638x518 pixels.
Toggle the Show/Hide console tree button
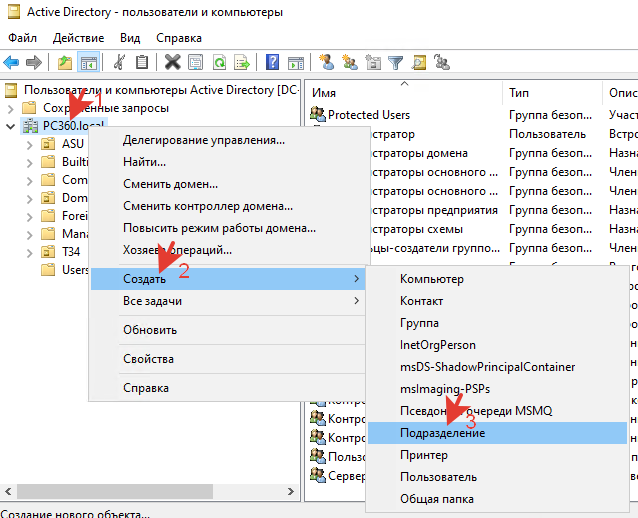click(x=88, y=62)
